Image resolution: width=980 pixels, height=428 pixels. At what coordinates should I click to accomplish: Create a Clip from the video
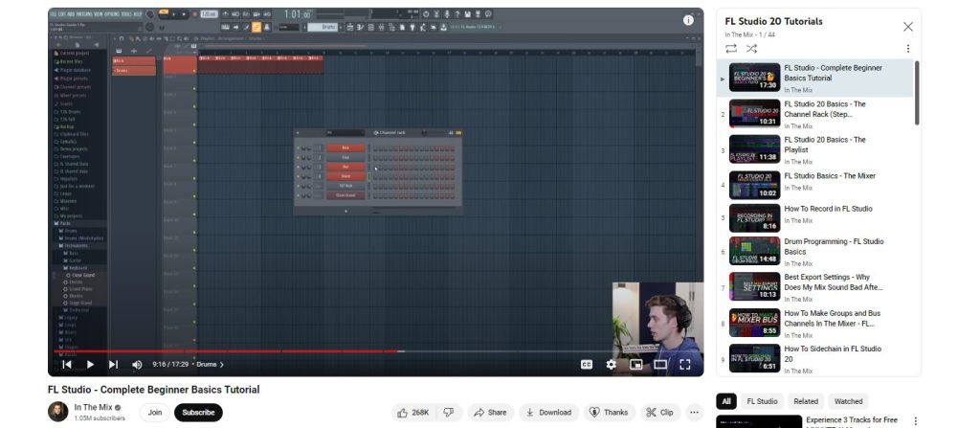point(660,413)
